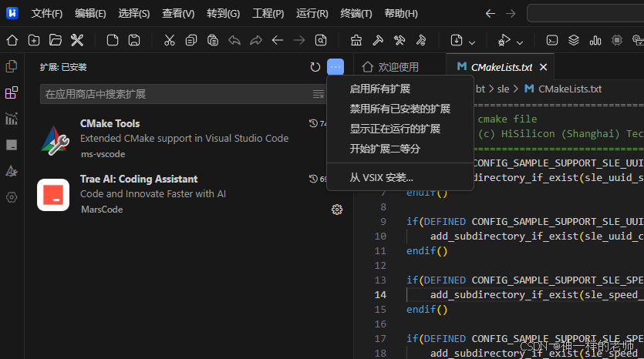This screenshot has width=644, height=359.
Task: Open the CMake sidebar icon
Action: (12, 171)
